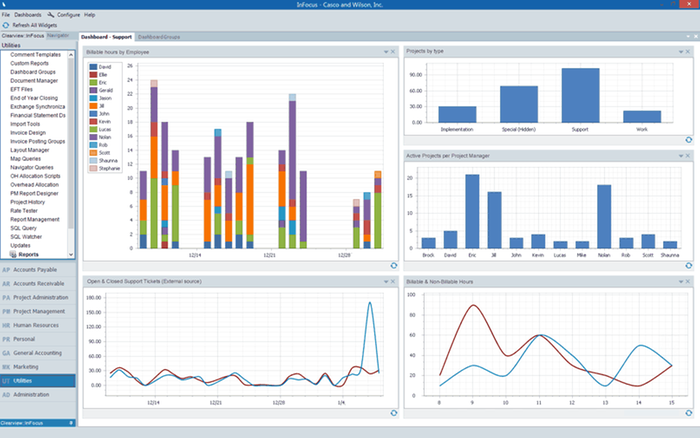Close the Projects by type widget
The height and width of the screenshot is (438, 700).
click(x=691, y=49)
